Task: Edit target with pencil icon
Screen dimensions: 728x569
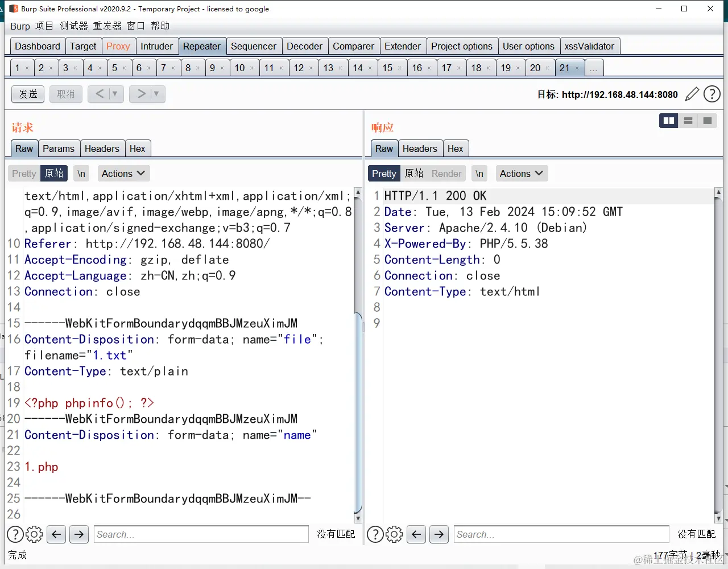Action: (x=692, y=94)
